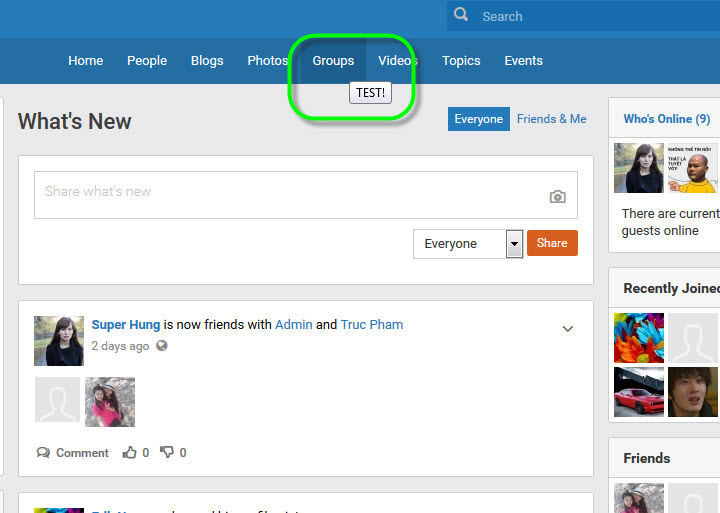Click the search magnifier icon
The width and height of the screenshot is (720, 513).
[x=461, y=15]
